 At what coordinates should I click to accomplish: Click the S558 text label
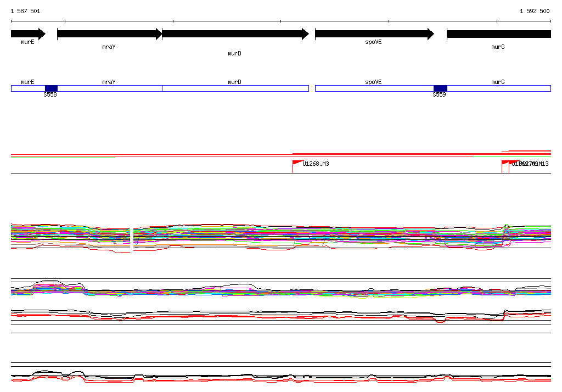pyautogui.click(x=50, y=94)
